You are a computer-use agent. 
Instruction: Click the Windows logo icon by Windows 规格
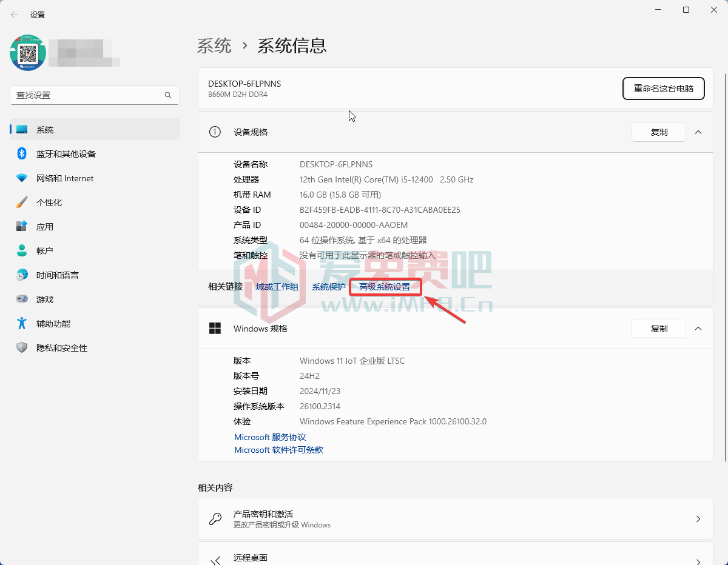pyautogui.click(x=215, y=329)
